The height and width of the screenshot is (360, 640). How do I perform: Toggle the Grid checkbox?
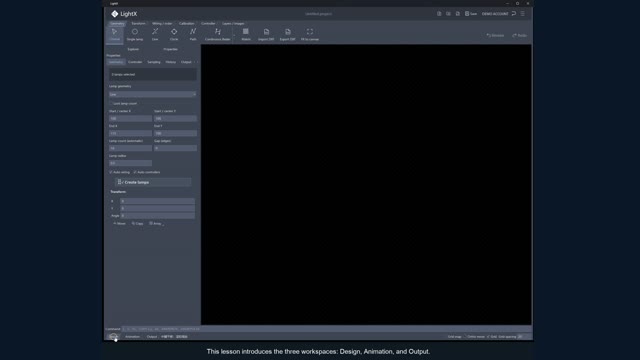click(489, 337)
